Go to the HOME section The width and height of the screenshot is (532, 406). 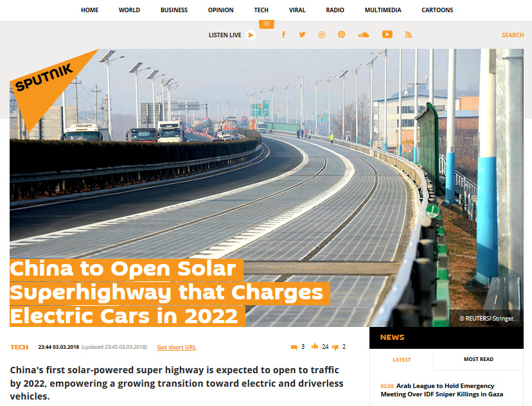[89, 10]
